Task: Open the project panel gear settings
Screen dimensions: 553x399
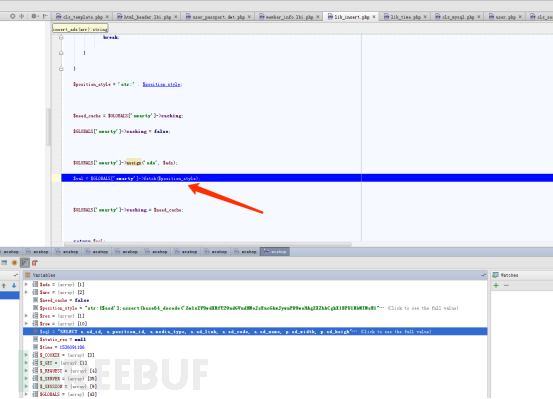Action: [x=35, y=16]
